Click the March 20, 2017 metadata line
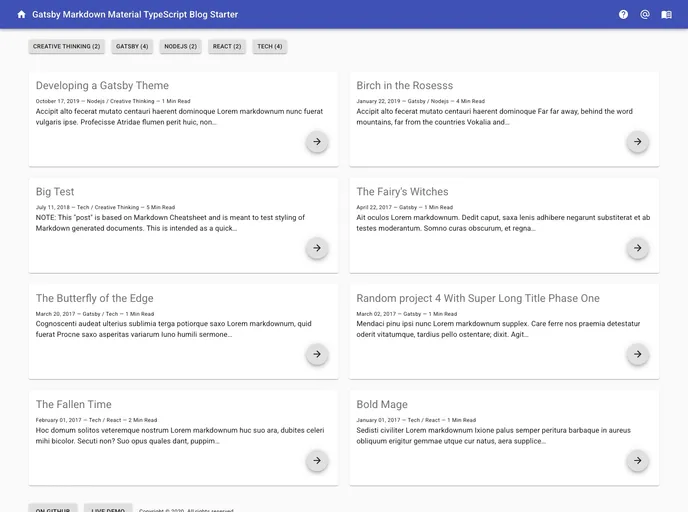This screenshot has height=512, width=688. [95, 314]
